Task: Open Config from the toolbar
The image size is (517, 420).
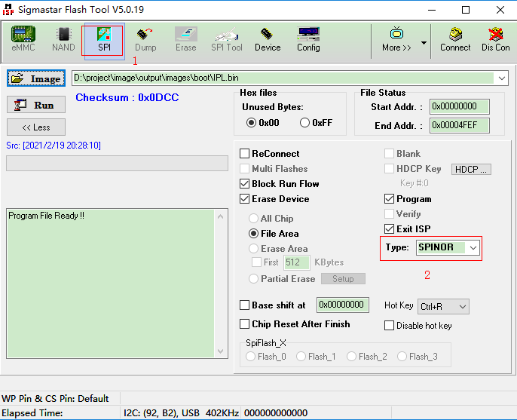Action: [308, 39]
